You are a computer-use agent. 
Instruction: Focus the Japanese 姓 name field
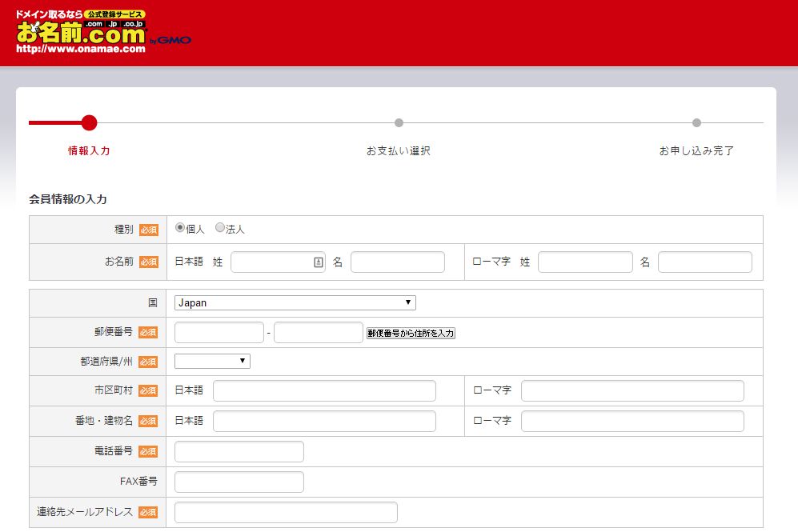click(x=278, y=262)
